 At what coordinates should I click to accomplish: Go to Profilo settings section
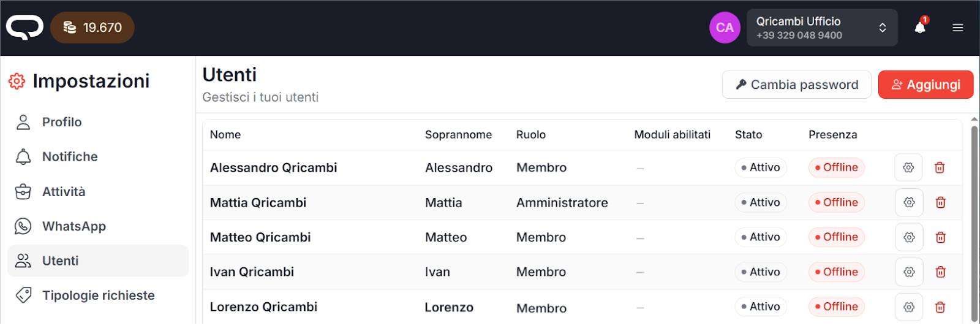pyautogui.click(x=61, y=122)
